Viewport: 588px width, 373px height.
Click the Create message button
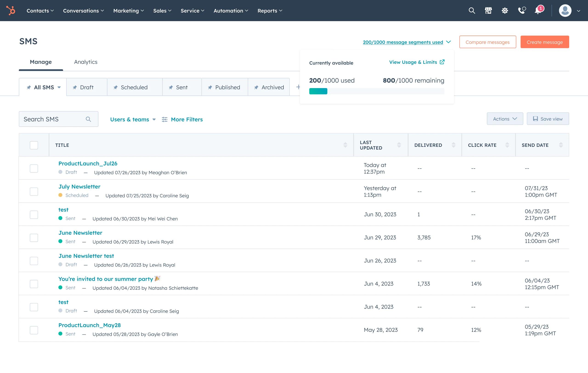click(545, 42)
